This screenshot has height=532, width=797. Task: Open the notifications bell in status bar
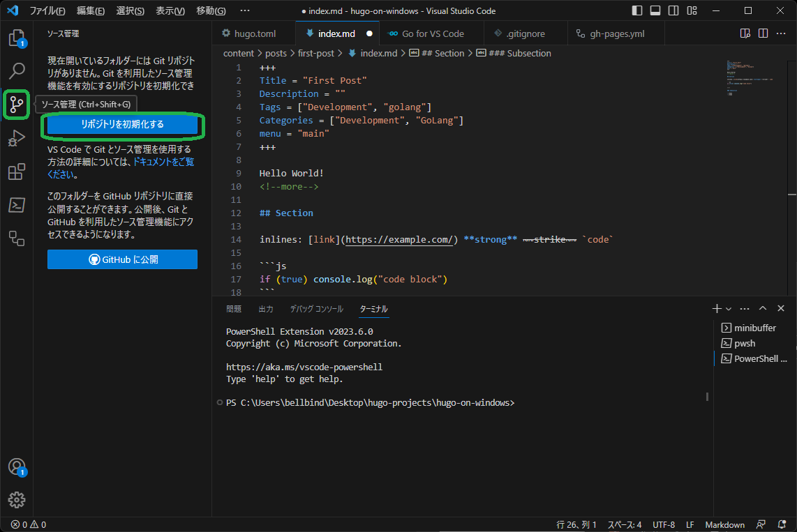click(x=782, y=525)
